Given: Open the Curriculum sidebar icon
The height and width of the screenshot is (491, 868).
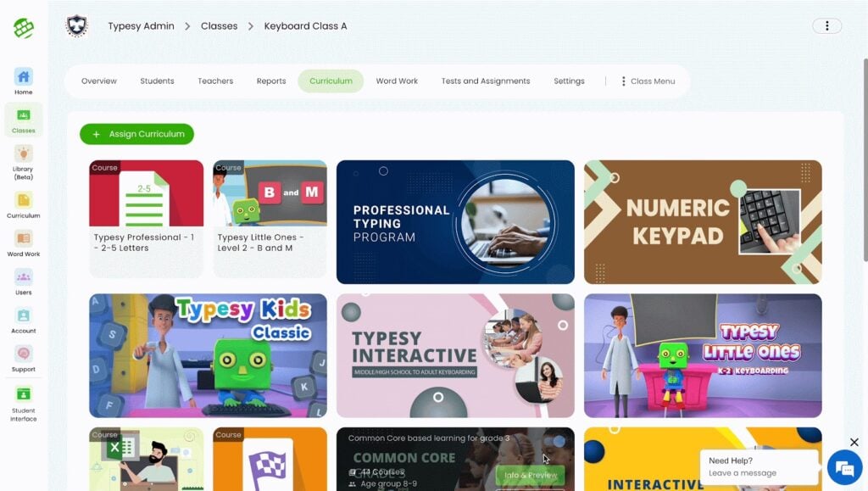Looking at the screenshot, I should (23, 205).
